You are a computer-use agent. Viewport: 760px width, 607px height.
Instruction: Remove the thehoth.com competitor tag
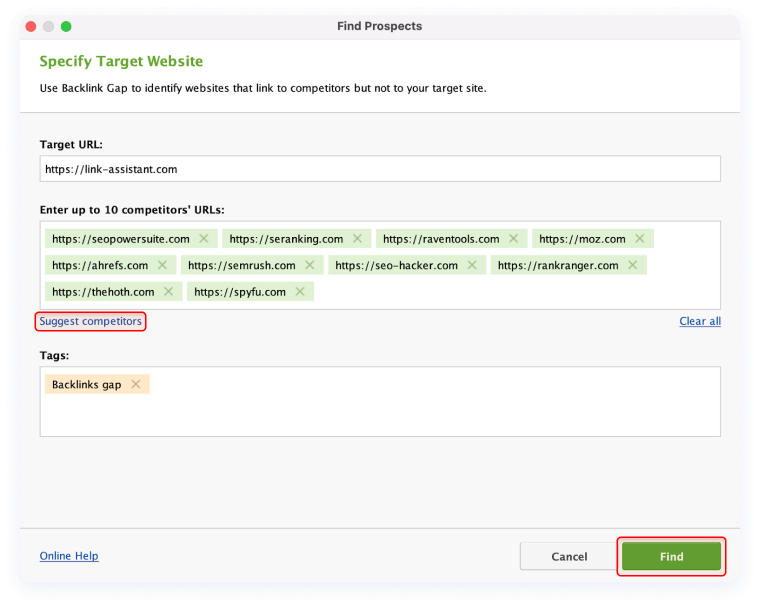[169, 292]
